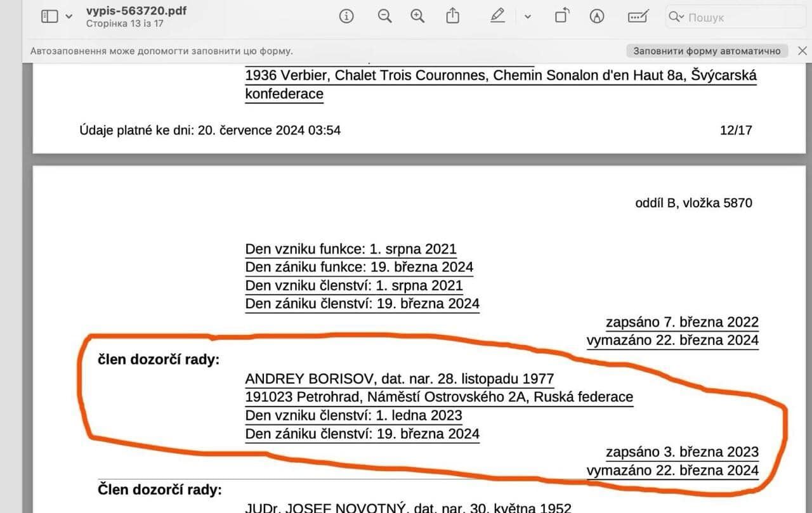Dismiss the autofill suggestion banner
The image size is (812, 513).
click(x=802, y=51)
